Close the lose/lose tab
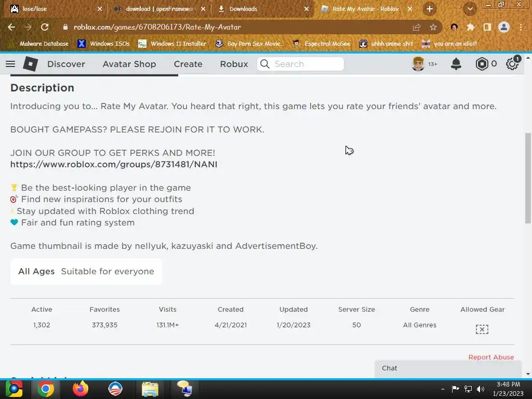 [x=99, y=9]
